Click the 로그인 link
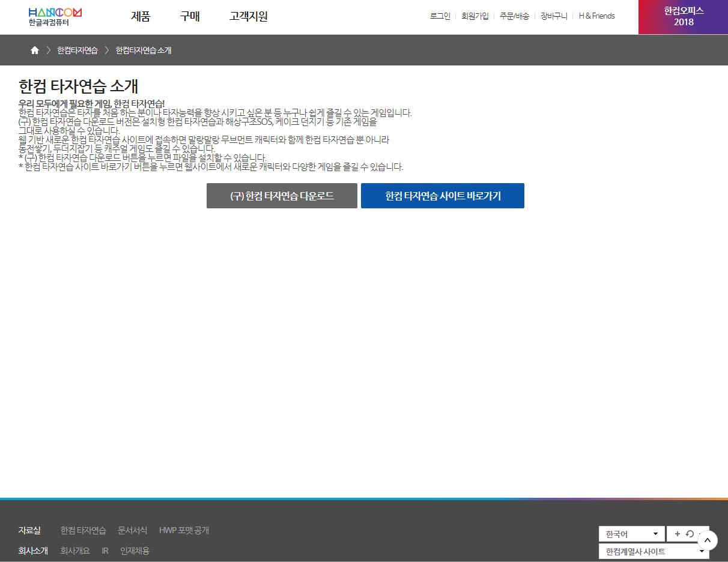Screen dimensions: 728x562 (440, 16)
